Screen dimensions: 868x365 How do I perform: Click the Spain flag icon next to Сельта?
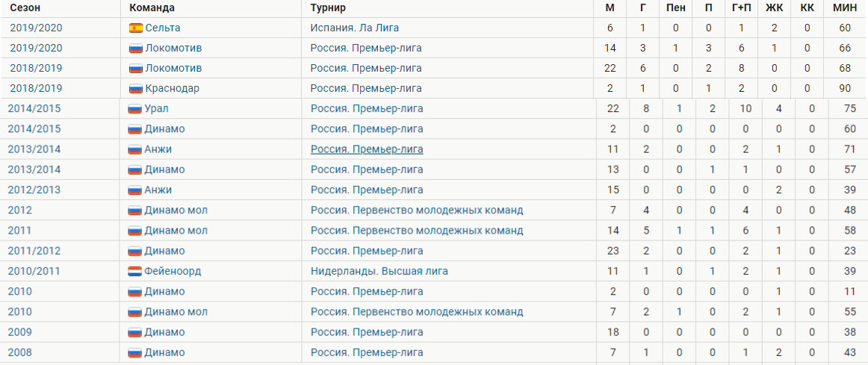pyautogui.click(x=136, y=28)
